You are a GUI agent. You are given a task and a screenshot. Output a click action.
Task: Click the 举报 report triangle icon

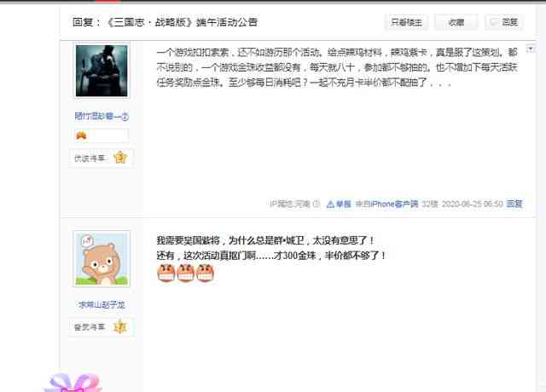pyautogui.click(x=330, y=205)
